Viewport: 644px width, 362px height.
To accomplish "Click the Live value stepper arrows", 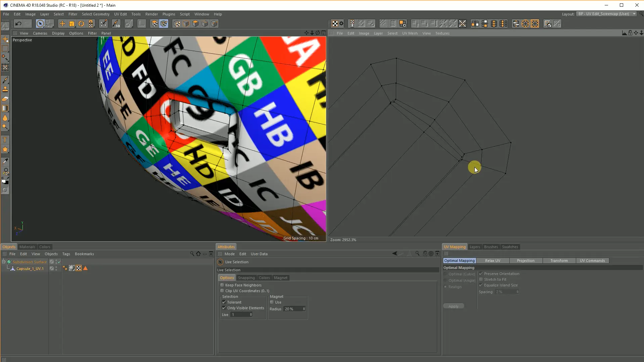I will pyautogui.click(x=251, y=315).
